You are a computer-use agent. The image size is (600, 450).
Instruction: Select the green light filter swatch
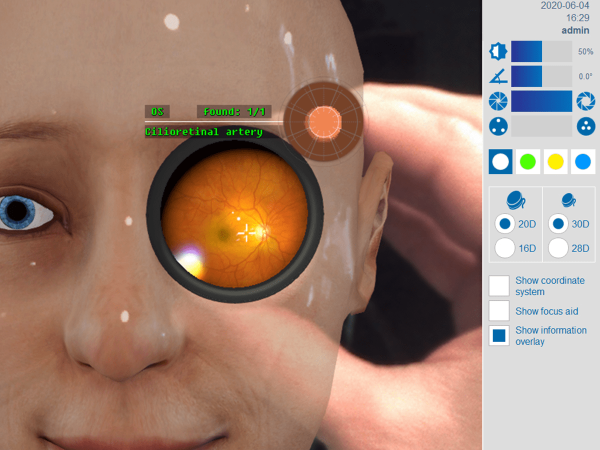click(528, 161)
